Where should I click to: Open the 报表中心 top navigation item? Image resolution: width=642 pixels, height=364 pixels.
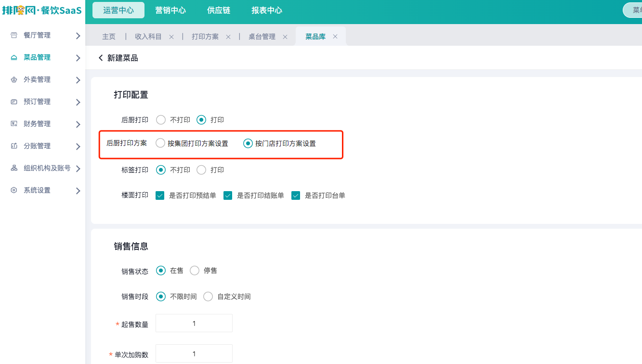(x=267, y=10)
